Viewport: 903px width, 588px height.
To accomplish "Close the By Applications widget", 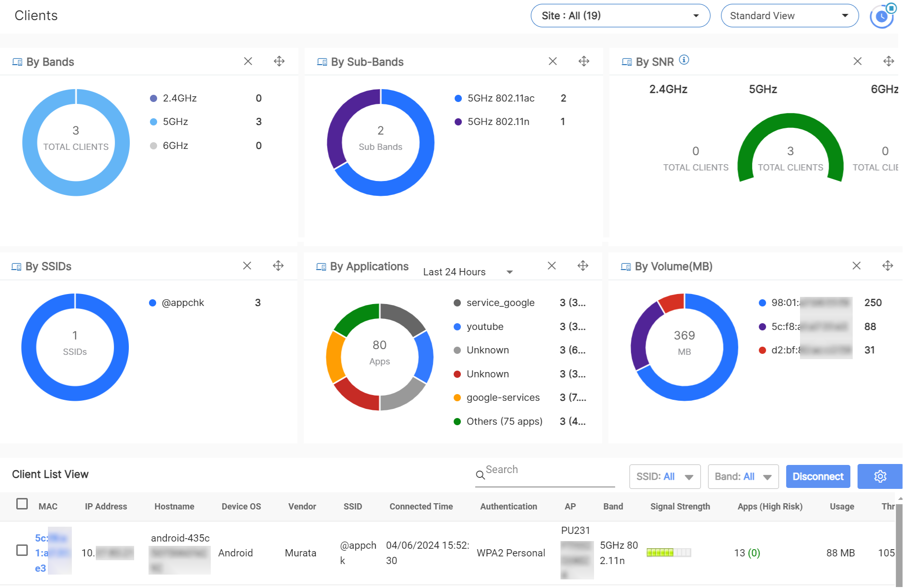I will click(551, 266).
